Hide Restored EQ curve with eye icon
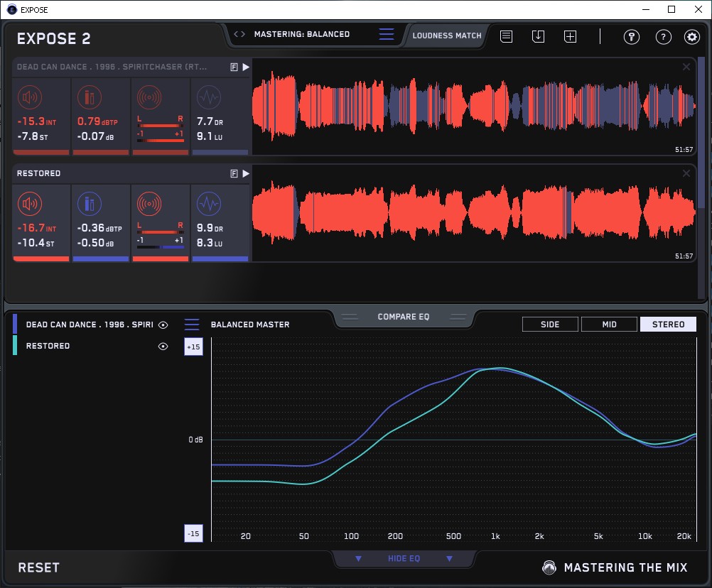 163,346
